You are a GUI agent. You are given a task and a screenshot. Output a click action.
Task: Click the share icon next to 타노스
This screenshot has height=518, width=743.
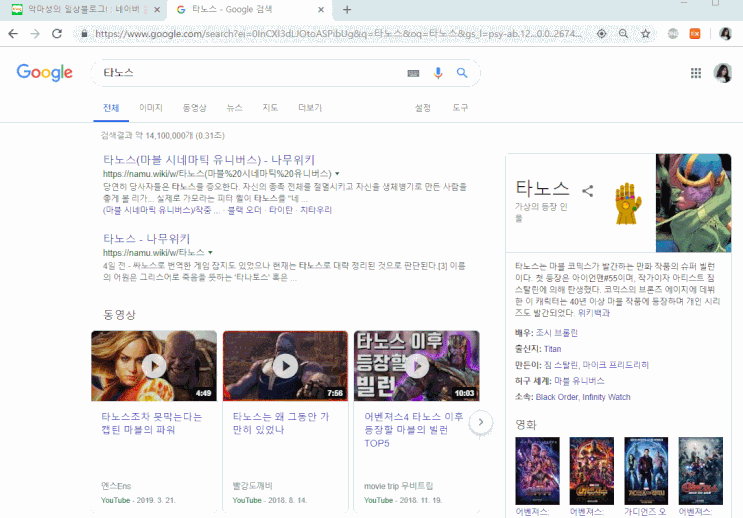tap(588, 191)
